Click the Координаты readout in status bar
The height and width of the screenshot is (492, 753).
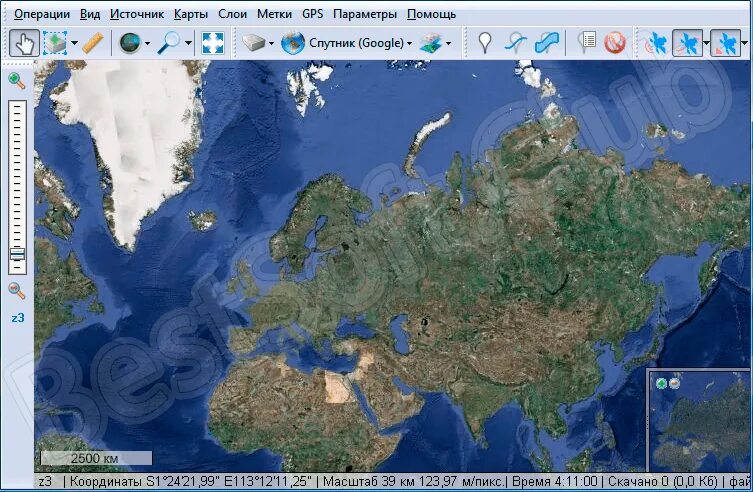tap(191, 481)
